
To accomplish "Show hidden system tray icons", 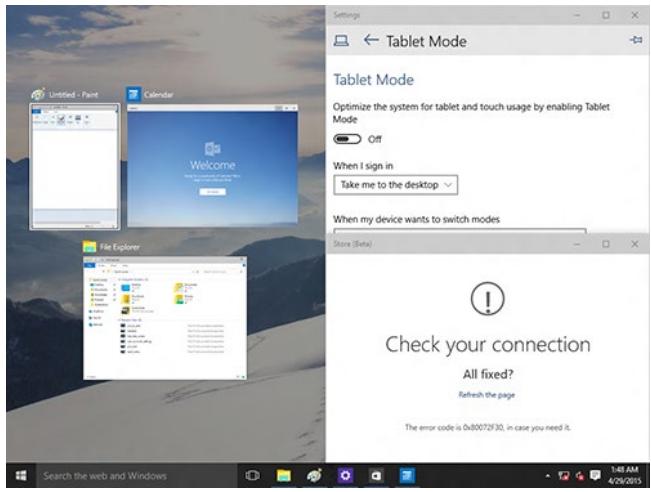I will coord(548,476).
